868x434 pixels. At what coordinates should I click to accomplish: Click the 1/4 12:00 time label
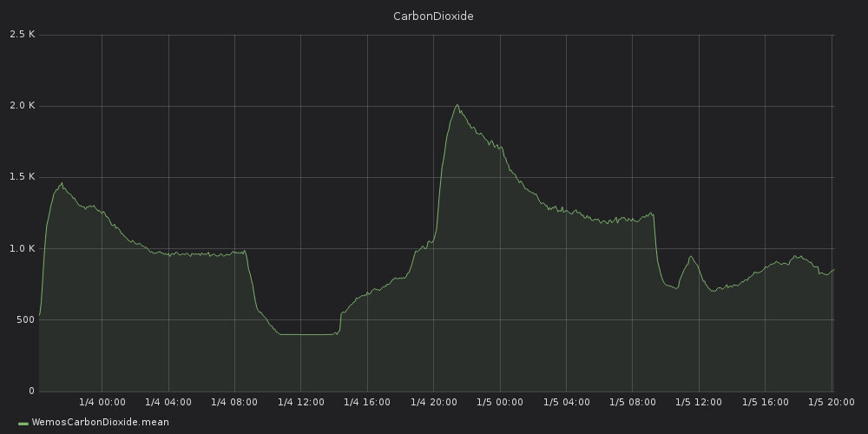pyautogui.click(x=300, y=402)
